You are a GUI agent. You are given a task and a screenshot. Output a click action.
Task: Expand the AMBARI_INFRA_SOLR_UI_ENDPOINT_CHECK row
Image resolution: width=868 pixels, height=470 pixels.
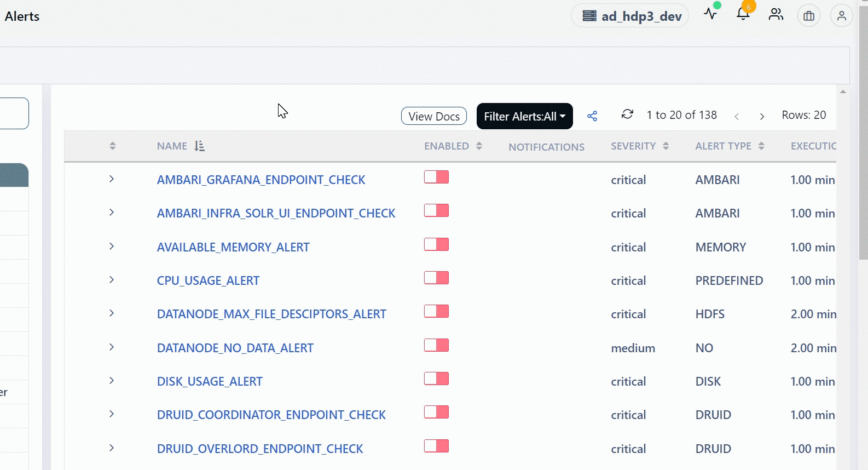pos(112,213)
